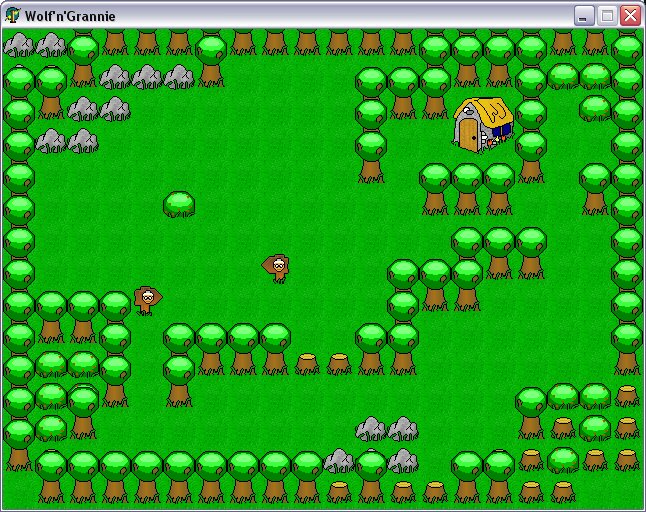Click the left rock of the pair above the bottom trees

coord(371,429)
